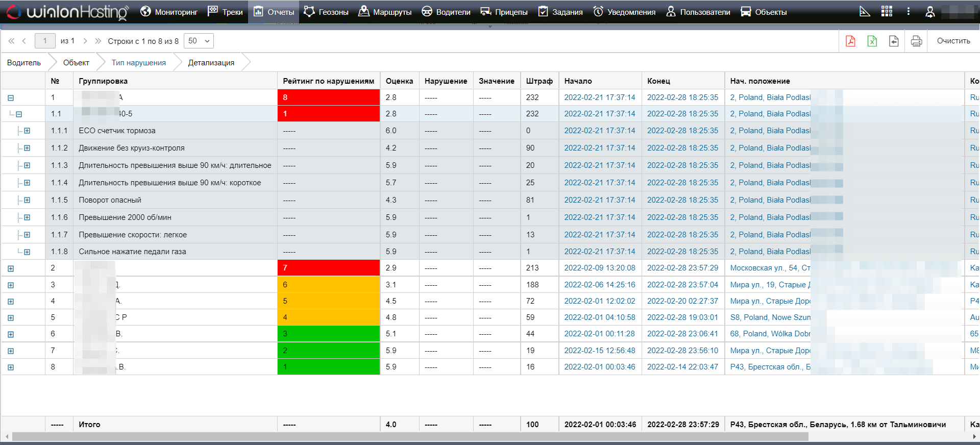This screenshot has height=445, width=980.
Task: Collapse row 1 tree node
Action: [11, 98]
